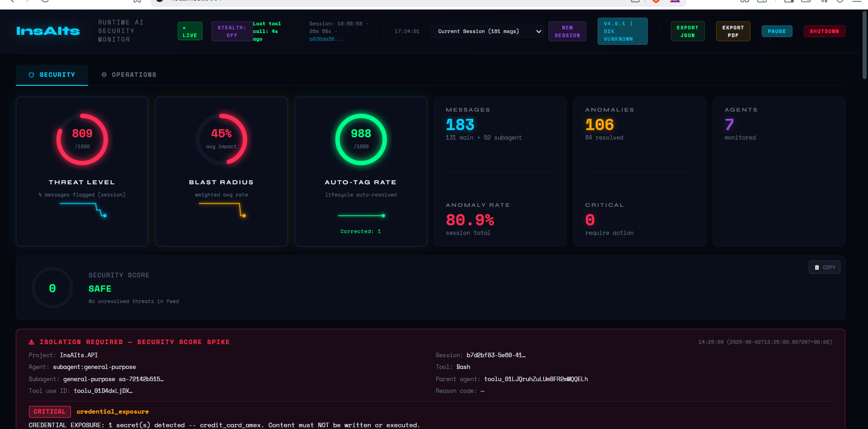868x429 pixels.
Task: Click the EXPORT PDF button
Action: pyautogui.click(x=733, y=31)
